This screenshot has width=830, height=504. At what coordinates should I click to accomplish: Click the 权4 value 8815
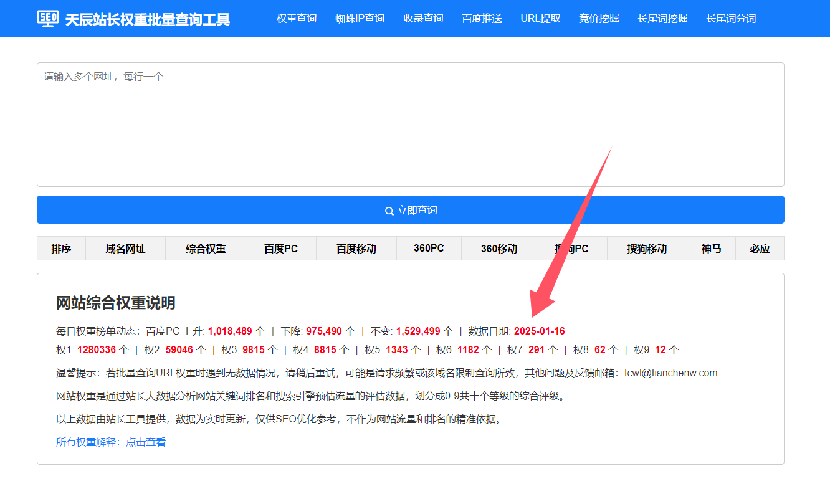pyautogui.click(x=325, y=349)
